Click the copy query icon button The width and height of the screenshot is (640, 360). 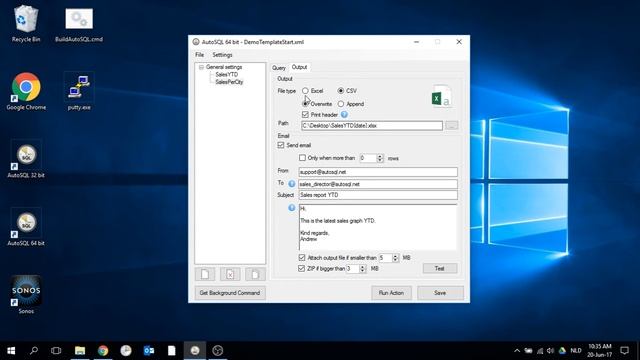coord(256,274)
